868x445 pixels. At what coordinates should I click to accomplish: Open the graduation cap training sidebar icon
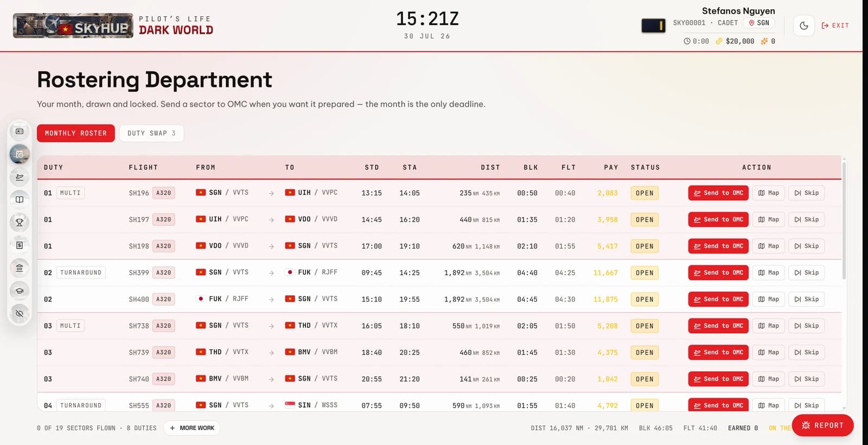20,291
